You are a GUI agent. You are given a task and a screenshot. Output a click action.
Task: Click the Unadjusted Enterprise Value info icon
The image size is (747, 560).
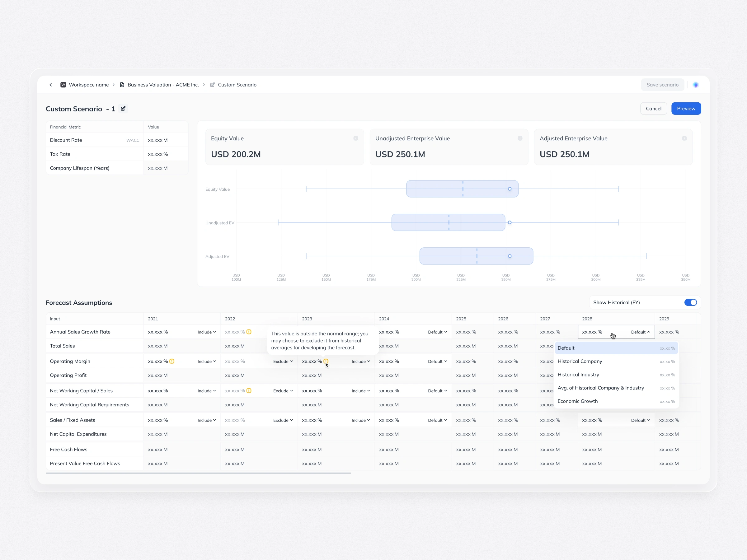pos(520,138)
